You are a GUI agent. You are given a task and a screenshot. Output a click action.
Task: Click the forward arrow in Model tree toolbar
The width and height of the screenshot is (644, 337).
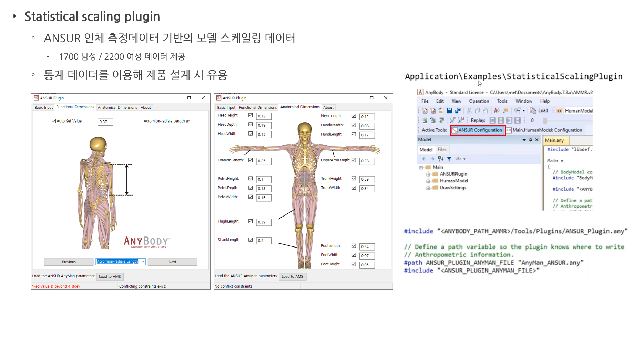click(x=432, y=159)
